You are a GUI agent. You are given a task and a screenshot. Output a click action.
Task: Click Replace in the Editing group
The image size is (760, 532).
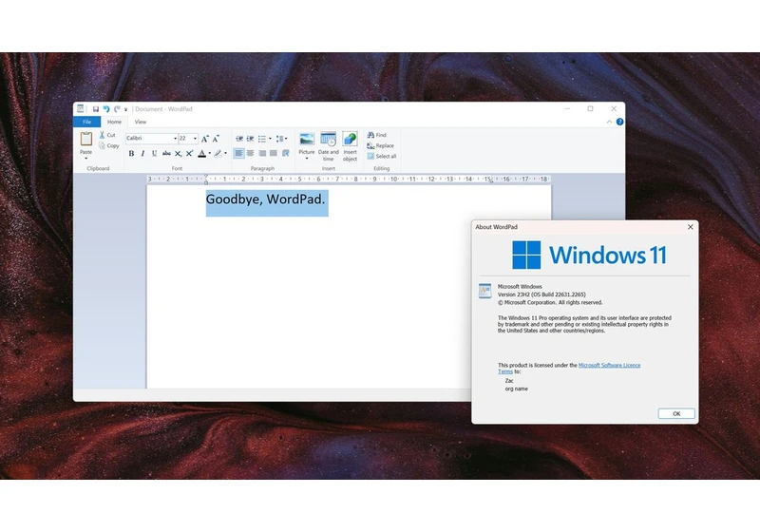coord(381,145)
